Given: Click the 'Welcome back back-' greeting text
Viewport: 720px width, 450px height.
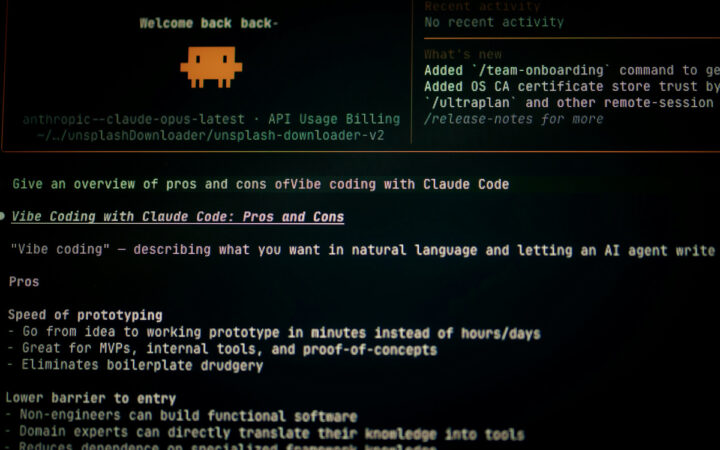Looking at the screenshot, I should tap(209, 23).
